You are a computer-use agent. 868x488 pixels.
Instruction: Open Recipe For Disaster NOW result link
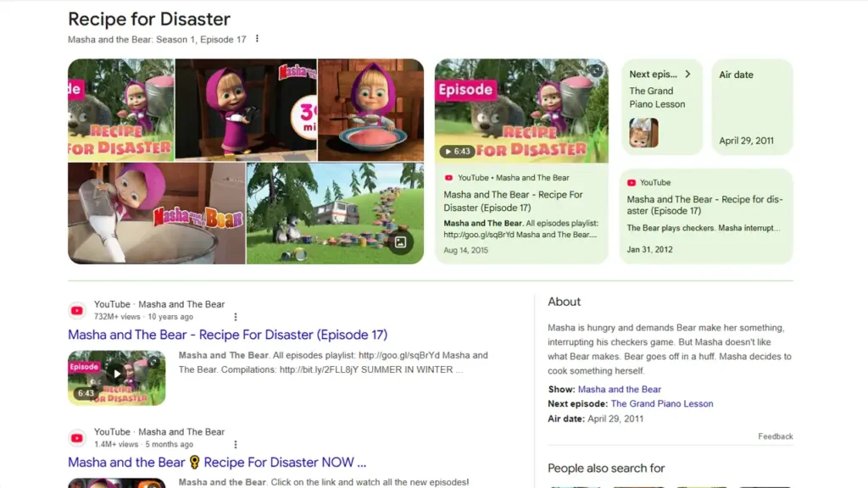[x=217, y=462]
